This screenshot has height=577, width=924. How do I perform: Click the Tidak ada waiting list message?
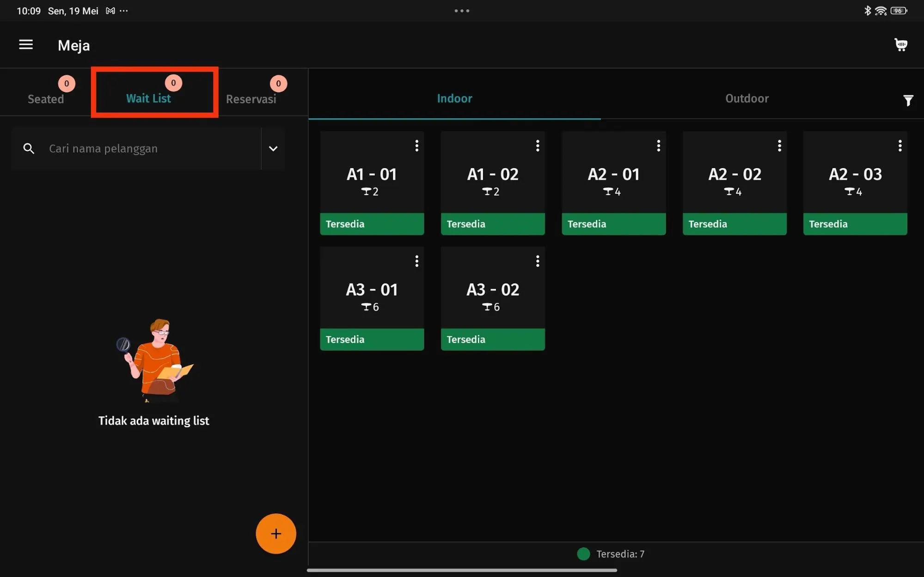[153, 421]
